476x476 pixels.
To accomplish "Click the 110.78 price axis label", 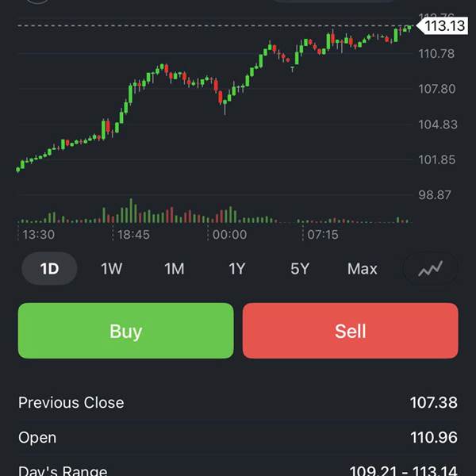I will pyautogui.click(x=437, y=54).
